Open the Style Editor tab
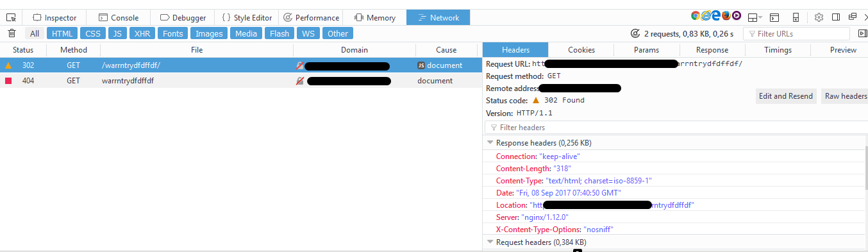The width and height of the screenshot is (868, 252). tap(247, 17)
